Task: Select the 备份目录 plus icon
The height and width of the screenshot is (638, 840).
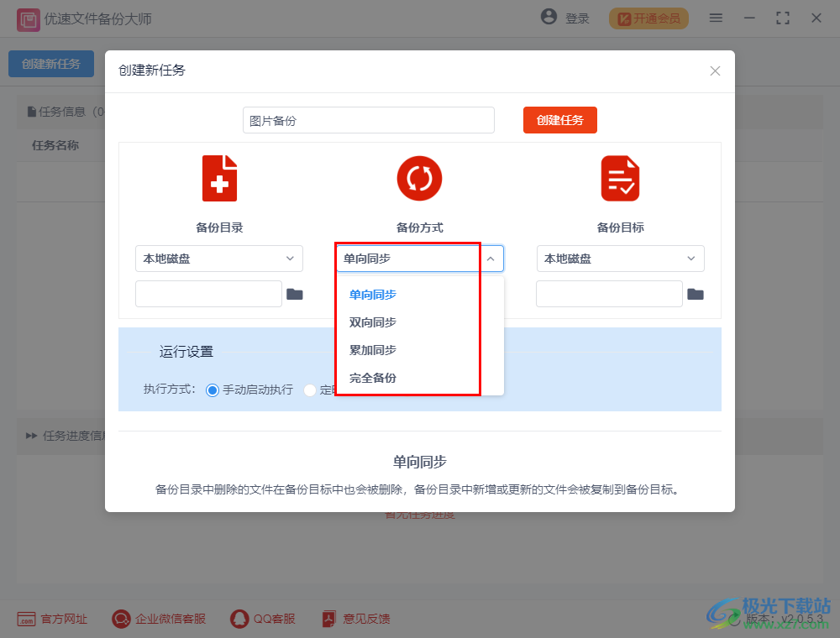Action: tap(219, 178)
